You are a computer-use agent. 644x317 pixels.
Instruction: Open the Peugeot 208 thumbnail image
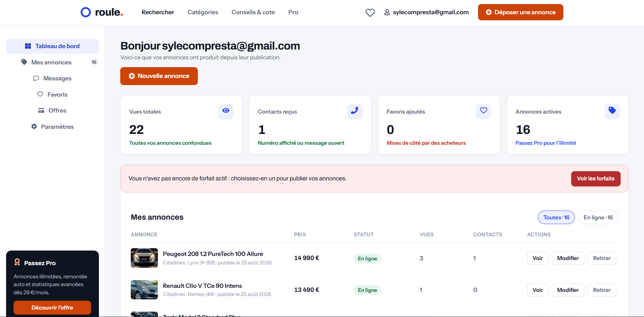(x=144, y=258)
